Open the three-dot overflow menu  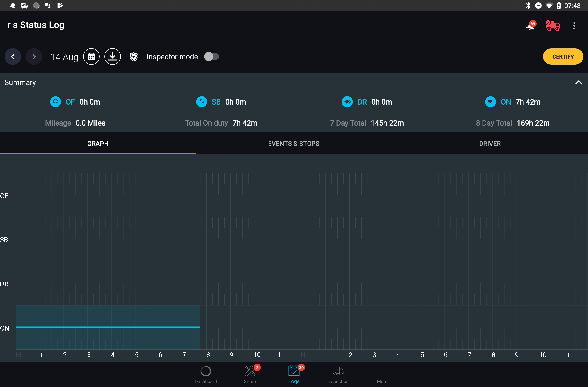(x=574, y=26)
